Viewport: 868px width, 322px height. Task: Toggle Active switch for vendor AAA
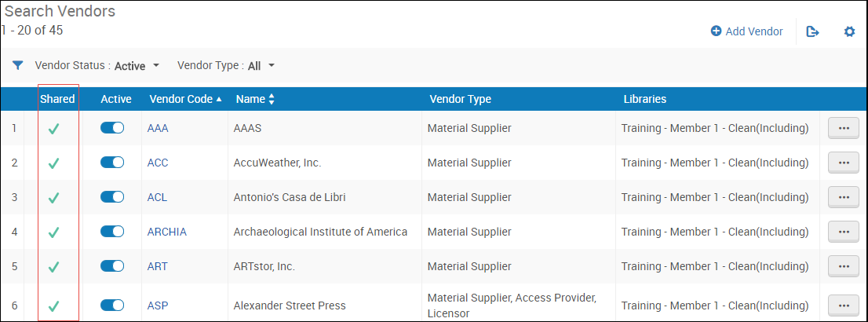[x=112, y=128]
